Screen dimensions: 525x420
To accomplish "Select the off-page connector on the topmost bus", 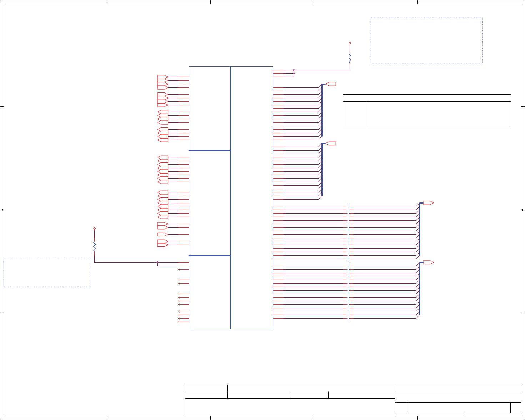I will (x=331, y=84).
